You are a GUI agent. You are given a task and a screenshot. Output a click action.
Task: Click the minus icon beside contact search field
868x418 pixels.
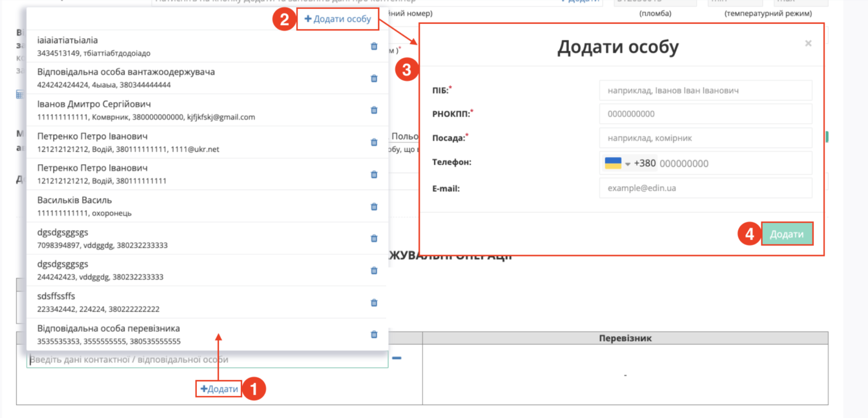tap(397, 358)
